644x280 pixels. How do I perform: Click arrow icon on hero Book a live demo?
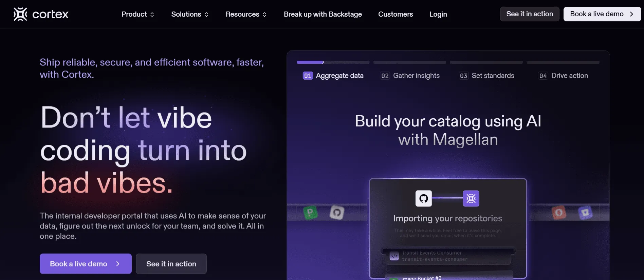pyautogui.click(x=118, y=264)
